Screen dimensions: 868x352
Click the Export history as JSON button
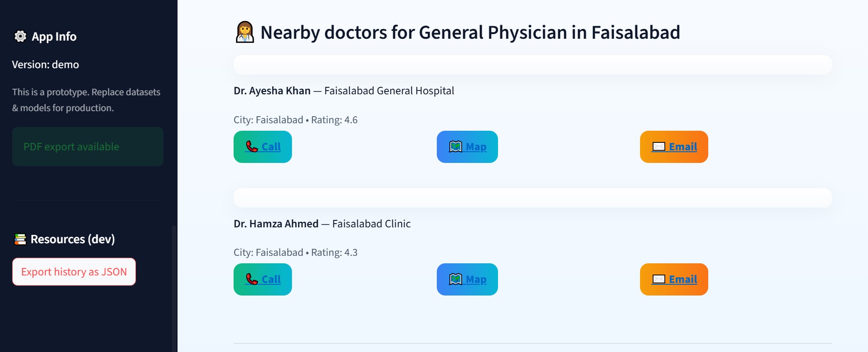73,272
